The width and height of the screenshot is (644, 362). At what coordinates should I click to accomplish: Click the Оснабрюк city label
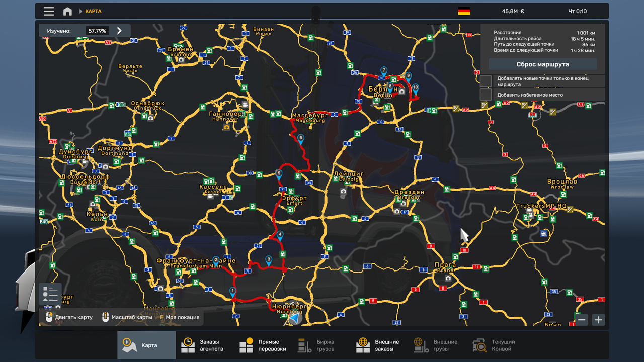[147, 103]
